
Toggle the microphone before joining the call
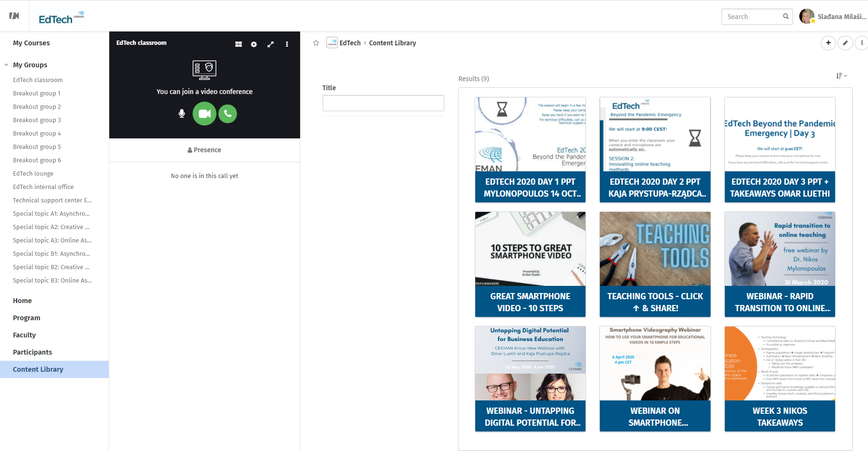181,114
